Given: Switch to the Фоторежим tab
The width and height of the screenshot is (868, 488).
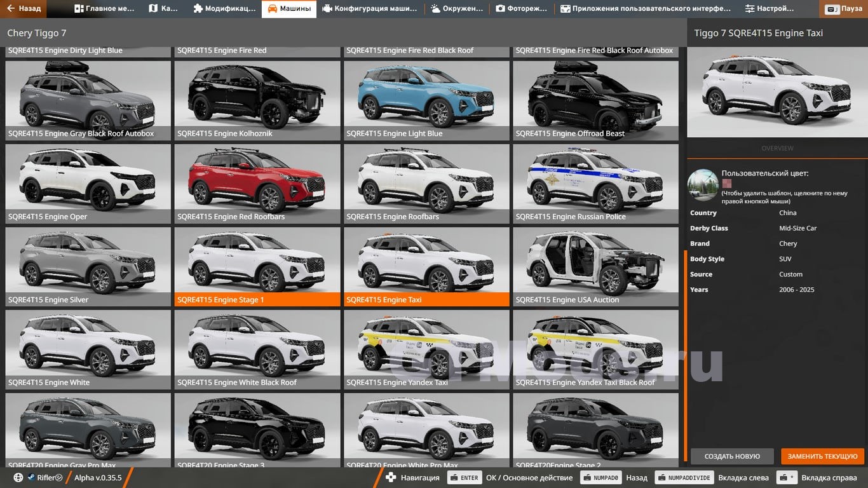Looking at the screenshot, I should point(521,9).
